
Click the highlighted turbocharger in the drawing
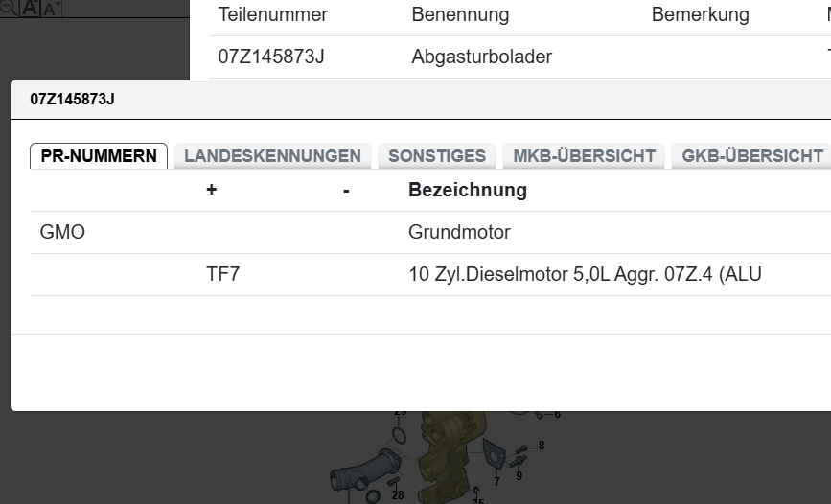point(450,457)
